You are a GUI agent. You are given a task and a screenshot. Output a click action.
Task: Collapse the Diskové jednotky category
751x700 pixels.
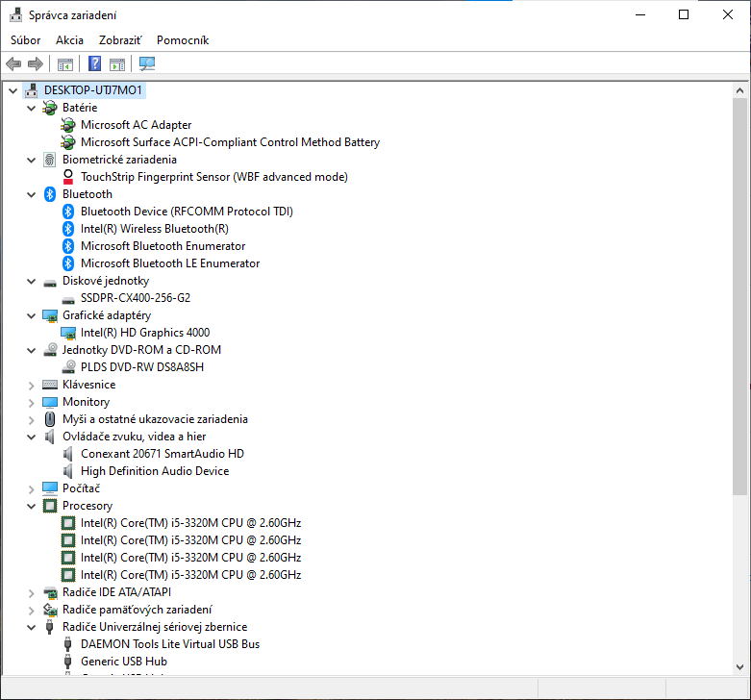coord(31,281)
